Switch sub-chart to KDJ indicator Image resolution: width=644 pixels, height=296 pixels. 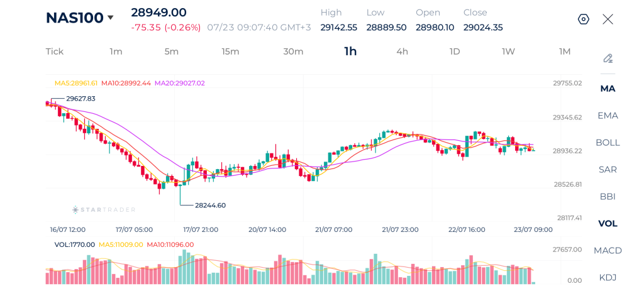(608, 278)
